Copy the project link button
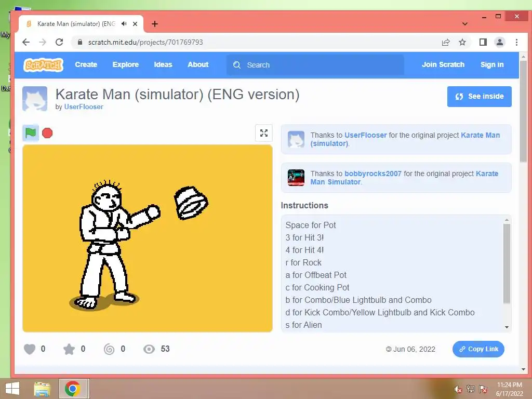532x399 pixels. coord(478,349)
